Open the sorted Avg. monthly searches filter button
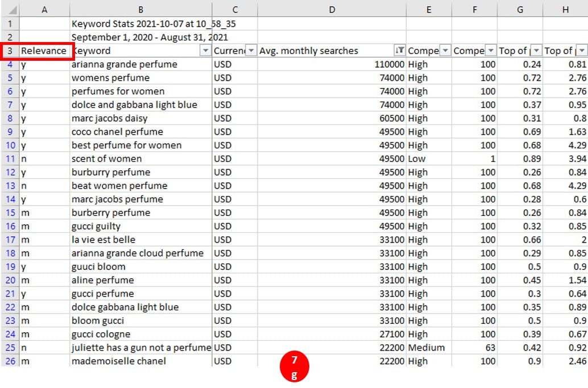The width and height of the screenshot is (588, 388). tap(400, 51)
